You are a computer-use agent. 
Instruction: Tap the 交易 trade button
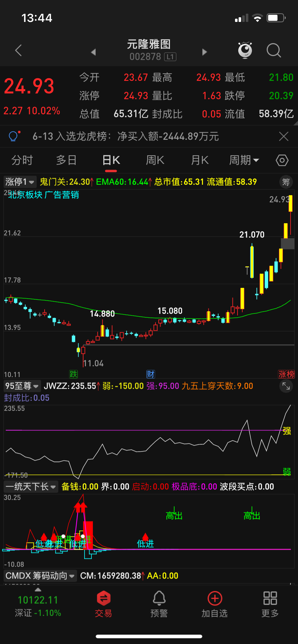pyautogui.click(x=103, y=604)
